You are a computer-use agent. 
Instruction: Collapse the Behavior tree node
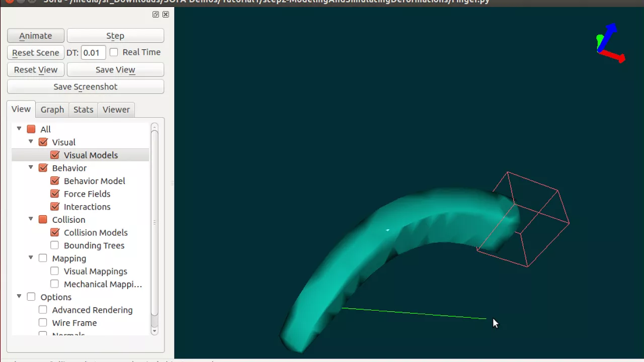[31, 167]
